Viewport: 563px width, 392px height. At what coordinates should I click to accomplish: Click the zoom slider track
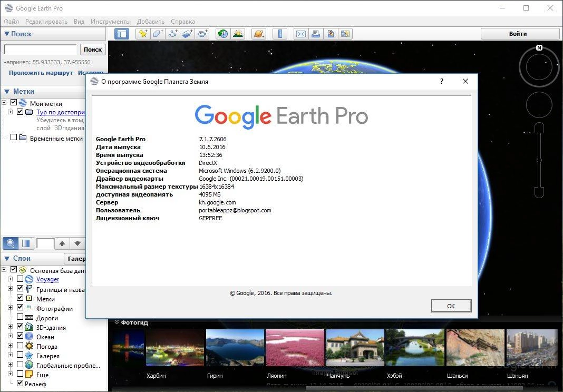pos(539,160)
